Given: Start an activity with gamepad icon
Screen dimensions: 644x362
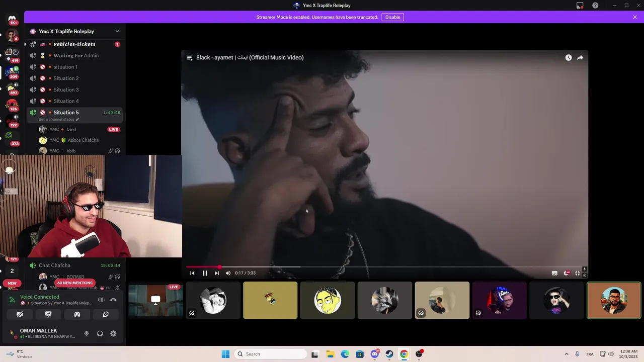Looking at the screenshot, I should [77, 314].
